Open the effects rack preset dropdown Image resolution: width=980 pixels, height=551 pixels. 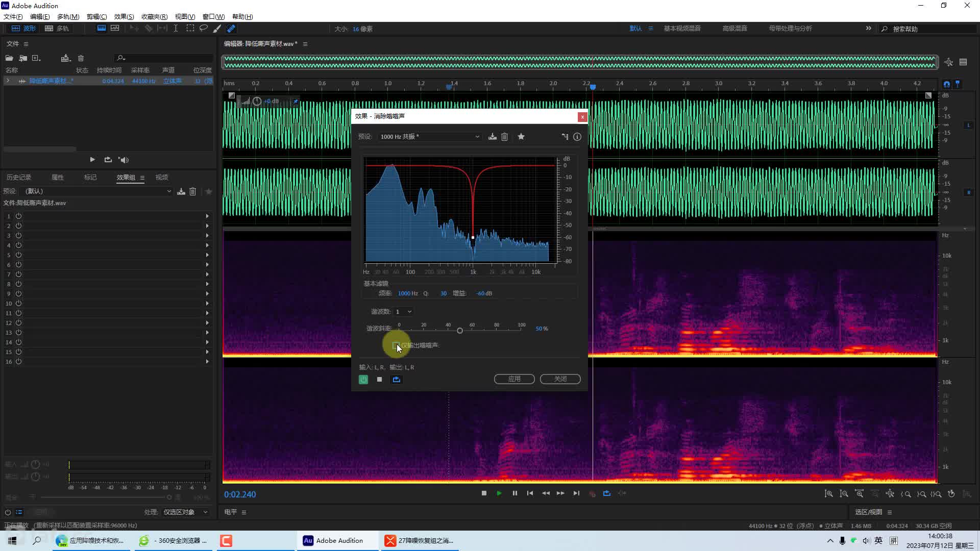(x=97, y=191)
